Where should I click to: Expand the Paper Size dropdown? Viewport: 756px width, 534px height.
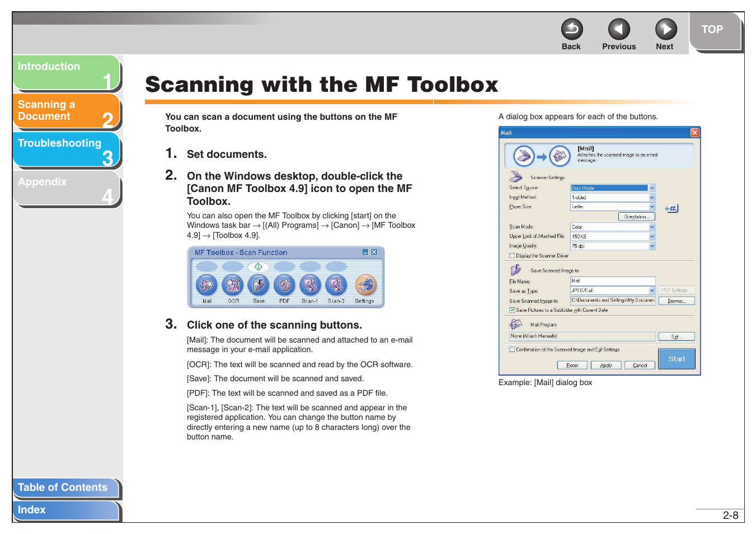652,207
